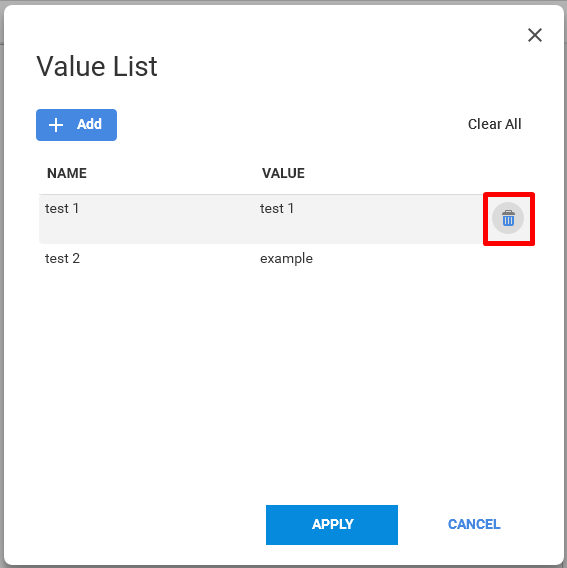Select the test 2 name cell
This screenshot has height=568, width=567.
pyautogui.click(x=62, y=259)
